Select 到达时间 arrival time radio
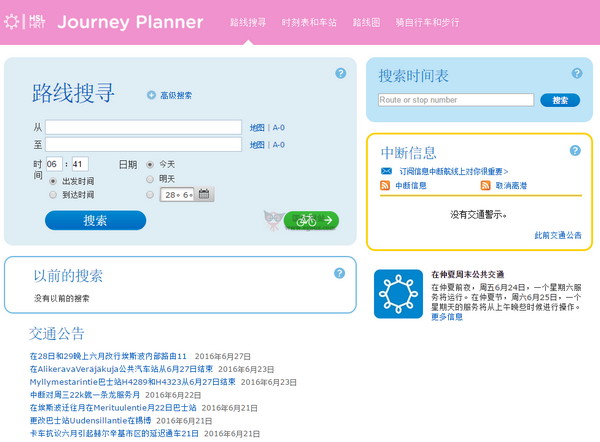 tap(53, 195)
